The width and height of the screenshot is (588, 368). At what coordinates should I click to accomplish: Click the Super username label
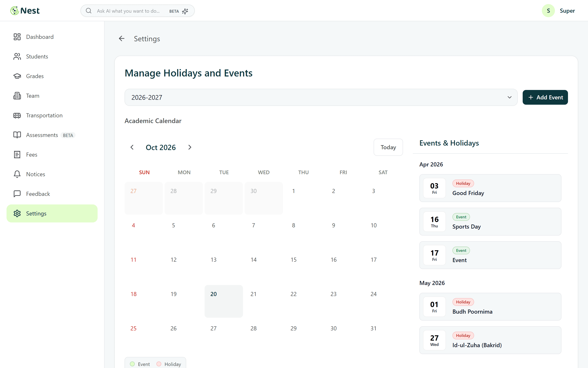point(567,11)
